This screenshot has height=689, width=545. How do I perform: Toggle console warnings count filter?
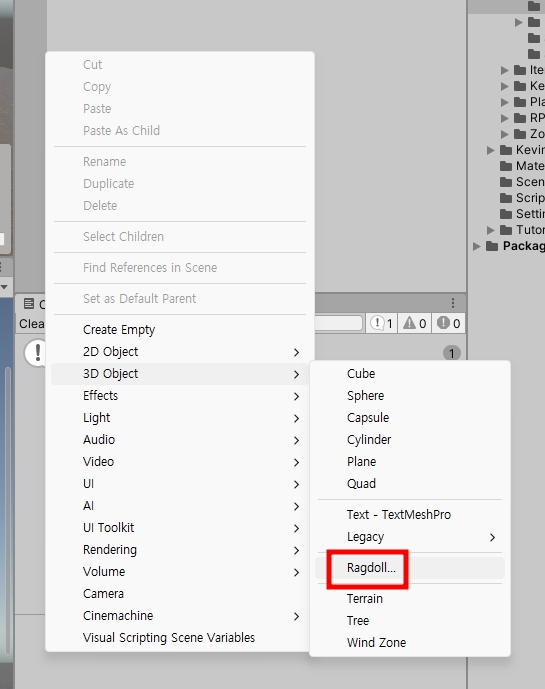click(414, 323)
